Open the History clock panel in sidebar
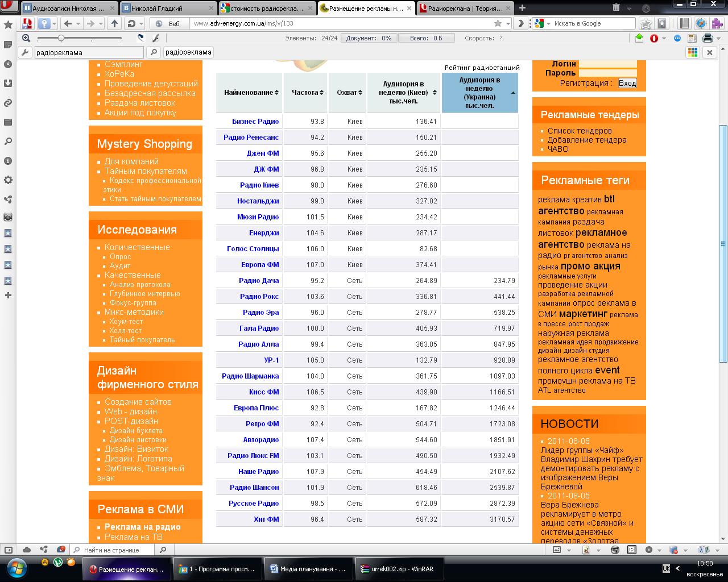 click(x=8, y=64)
